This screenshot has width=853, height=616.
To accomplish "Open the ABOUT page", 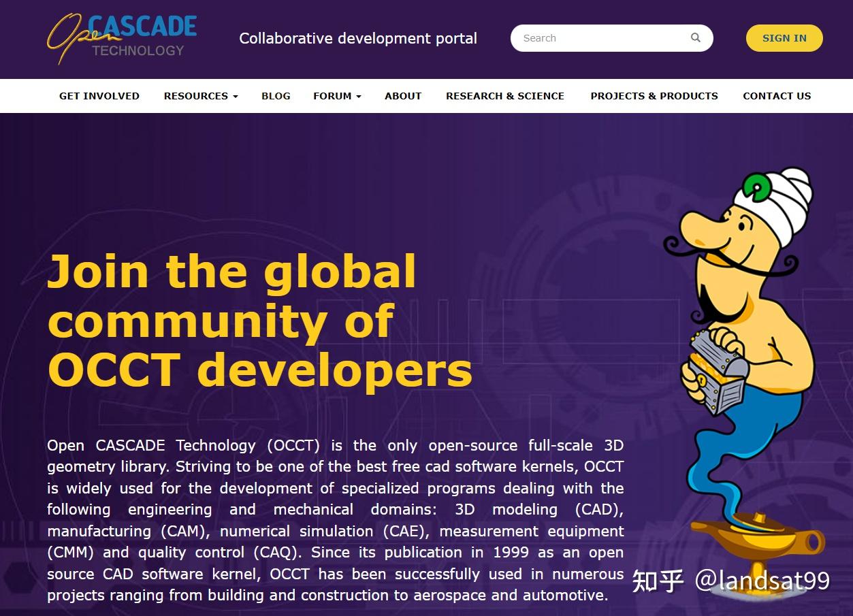I will pyautogui.click(x=403, y=96).
